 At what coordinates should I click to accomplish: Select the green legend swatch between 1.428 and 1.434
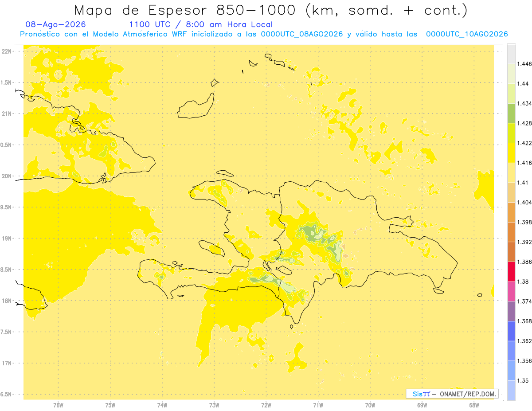pyautogui.click(x=511, y=113)
